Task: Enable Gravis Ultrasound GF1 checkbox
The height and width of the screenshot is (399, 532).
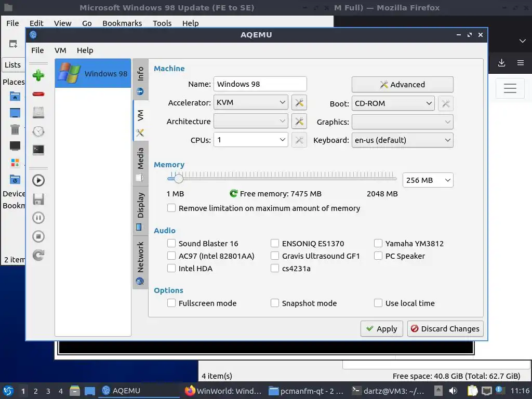Action: tap(275, 256)
